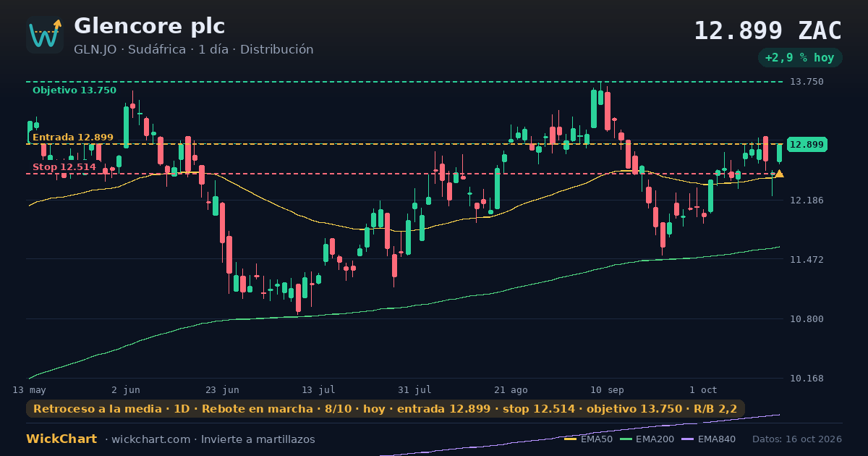Image resolution: width=868 pixels, height=456 pixels.
Task: Click the Entrada 12.899 label
Action: click(73, 137)
